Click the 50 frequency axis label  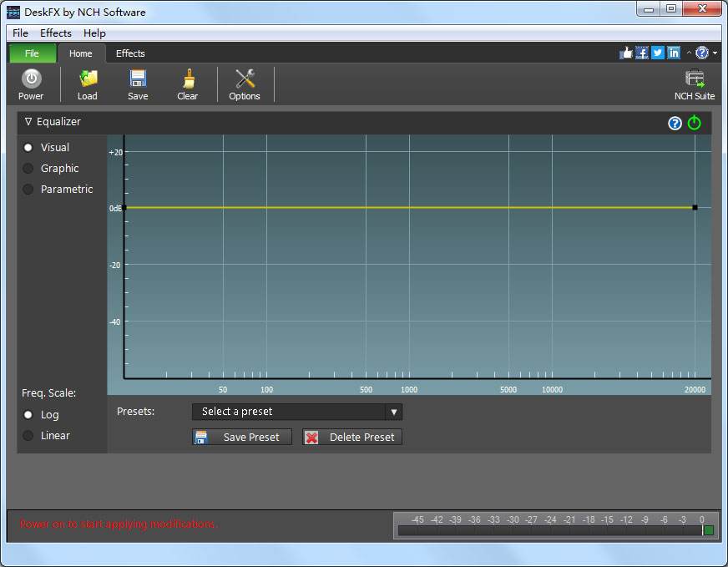(x=223, y=390)
